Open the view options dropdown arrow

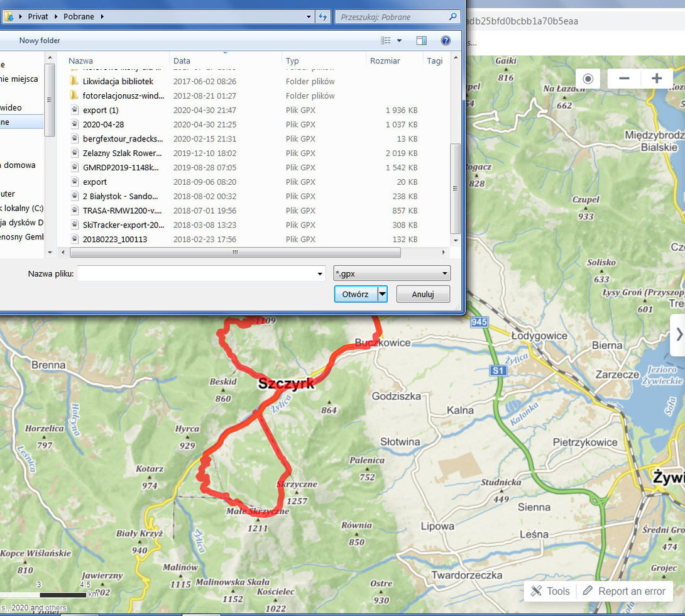[399, 41]
